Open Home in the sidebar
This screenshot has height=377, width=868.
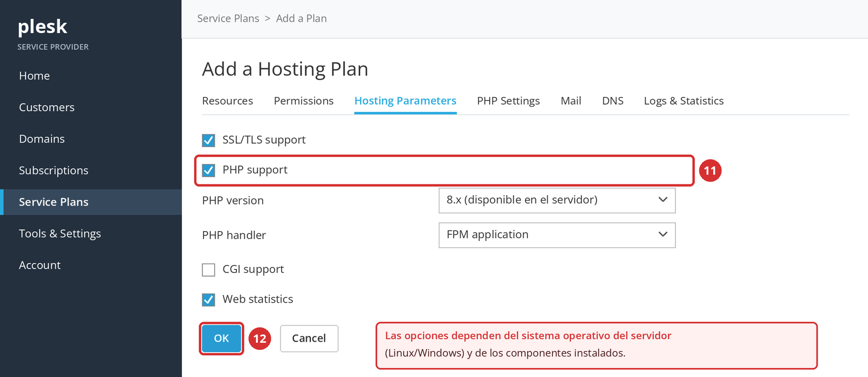(x=34, y=76)
